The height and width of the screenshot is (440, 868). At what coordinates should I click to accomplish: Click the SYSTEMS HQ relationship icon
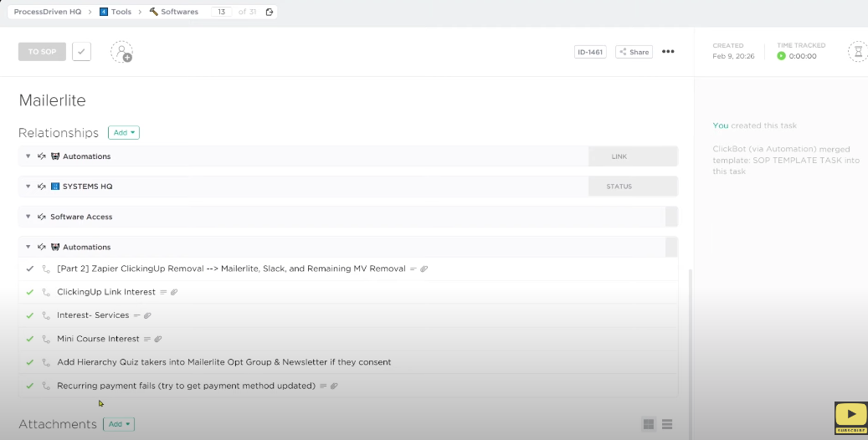[x=54, y=187]
